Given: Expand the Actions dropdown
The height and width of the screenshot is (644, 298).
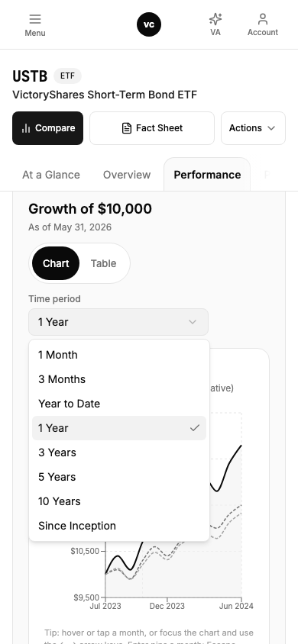Looking at the screenshot, I should [x=253, y=128].
